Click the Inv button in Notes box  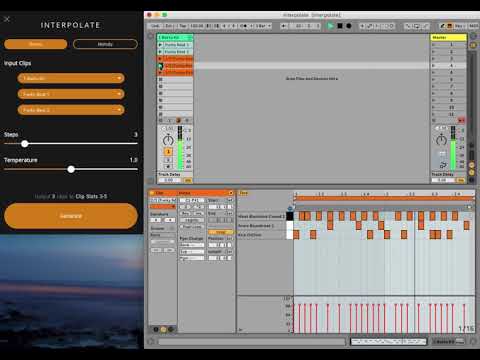click(198, 213)
